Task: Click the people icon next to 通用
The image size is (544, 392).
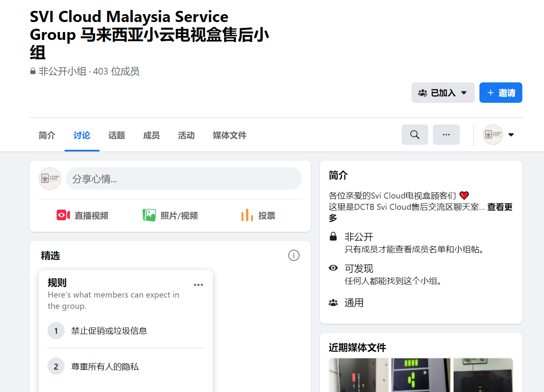Action: click(333, 303)
